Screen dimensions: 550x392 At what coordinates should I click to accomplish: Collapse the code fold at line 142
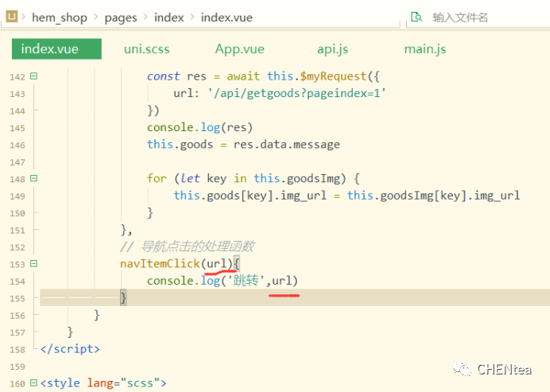click(33, 77)
